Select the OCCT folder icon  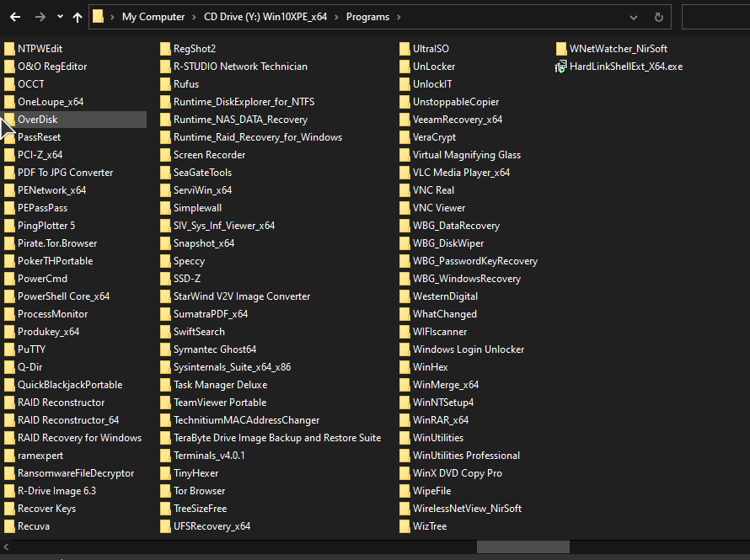tap(9, 84)
